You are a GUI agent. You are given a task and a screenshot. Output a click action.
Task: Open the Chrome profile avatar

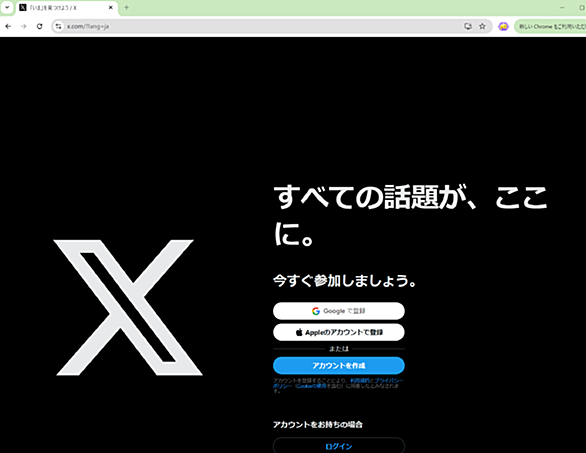click(503, 27)
